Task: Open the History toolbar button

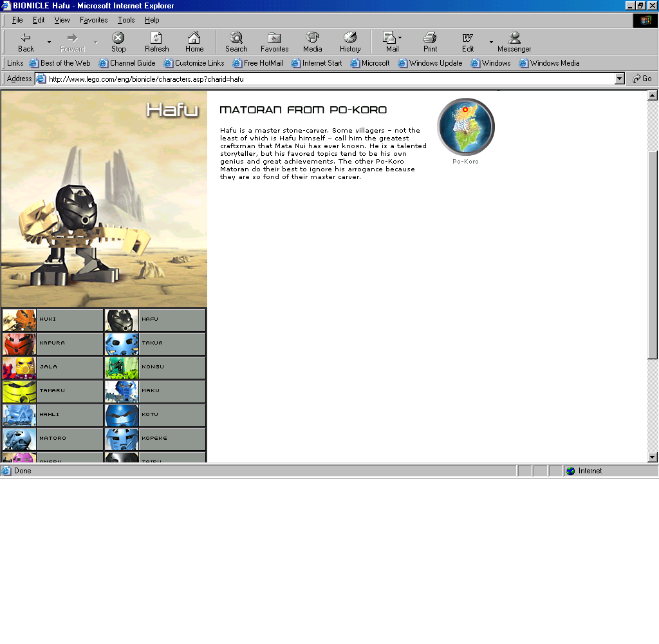Action: click(x=350, y=42)
